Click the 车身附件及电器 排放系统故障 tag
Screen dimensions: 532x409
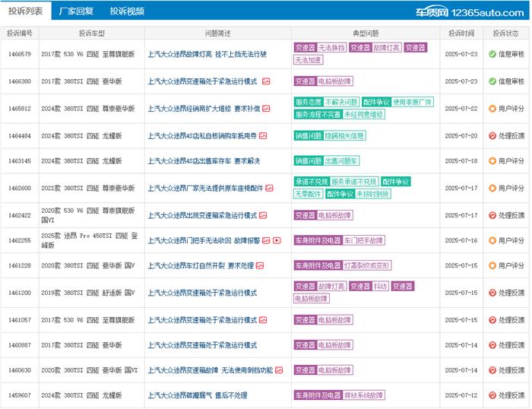click(339, 395)
